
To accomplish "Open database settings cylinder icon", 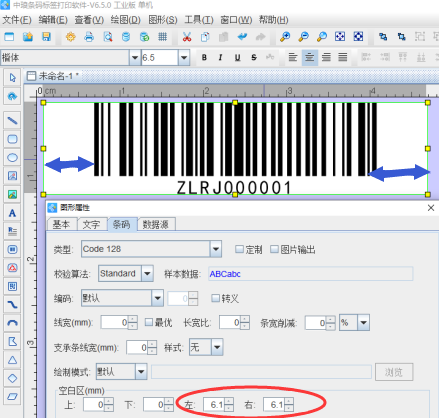I will (126, 37).
